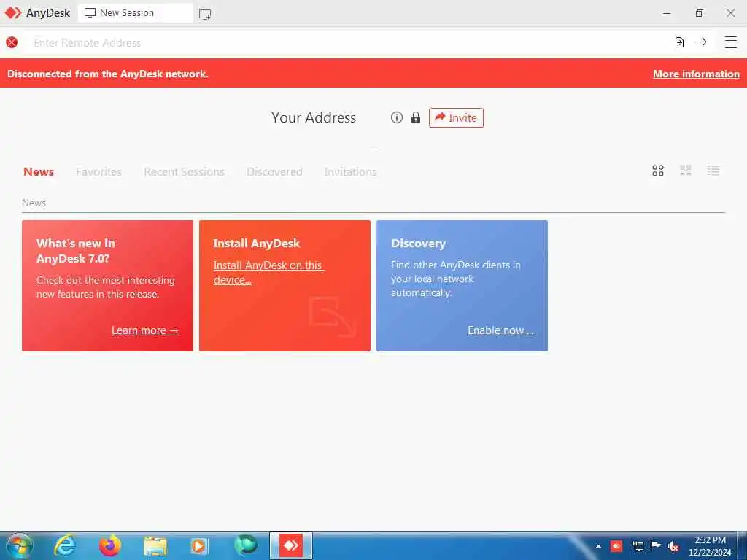Open Windows Media Player from taskbar
Viewport: 747px width, 560px height.
coord(199,545)
